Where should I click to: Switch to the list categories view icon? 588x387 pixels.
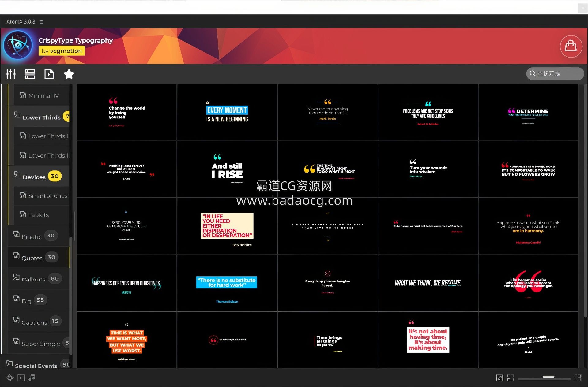point(30,74)
